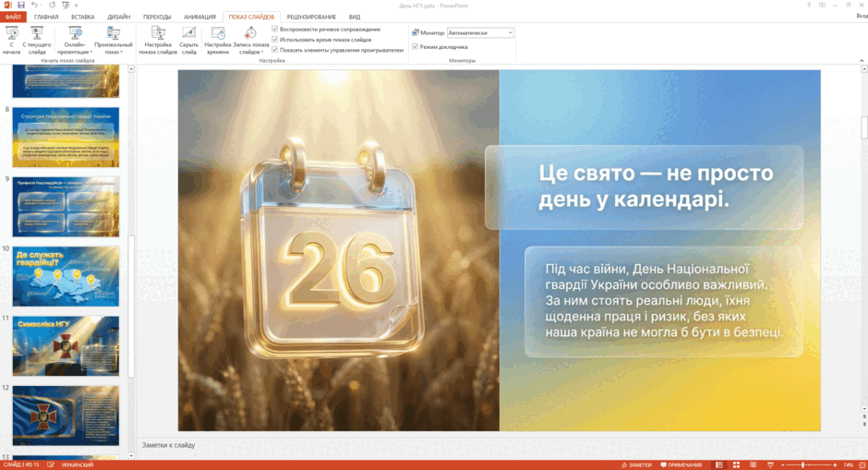
Task: Open Настройка показа слайдов dialog
Action: click(x=158, y=41)
